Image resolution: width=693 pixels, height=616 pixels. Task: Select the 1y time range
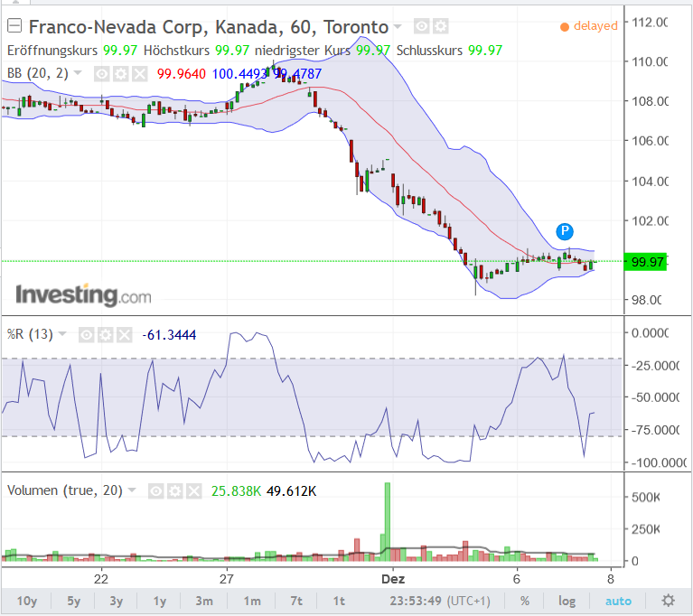coord(160,601)
